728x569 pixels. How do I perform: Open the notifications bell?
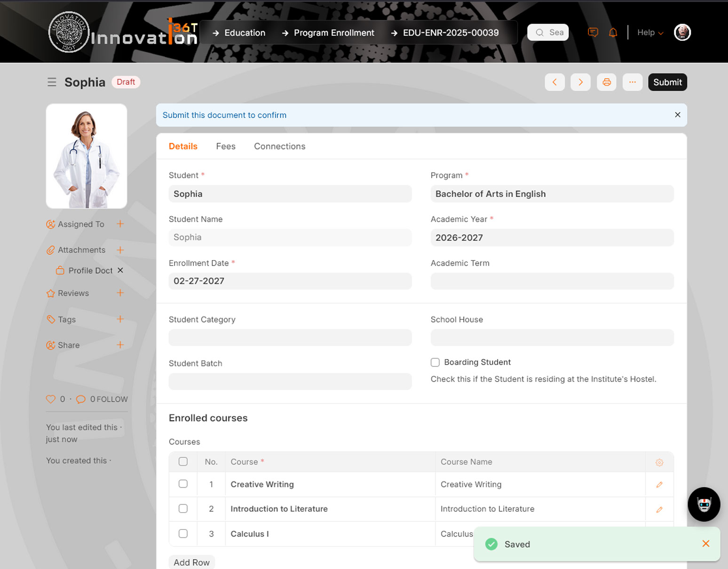[613, 32]
